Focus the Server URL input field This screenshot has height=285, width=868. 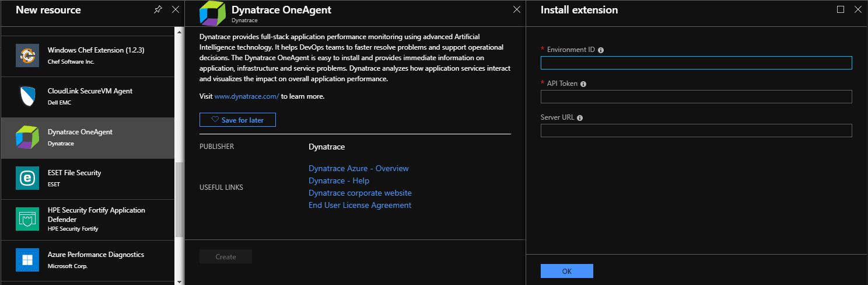(696, 130)
